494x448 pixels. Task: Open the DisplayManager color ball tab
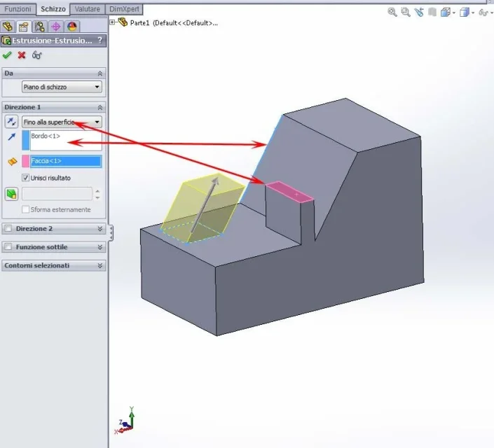click(72, 27)
